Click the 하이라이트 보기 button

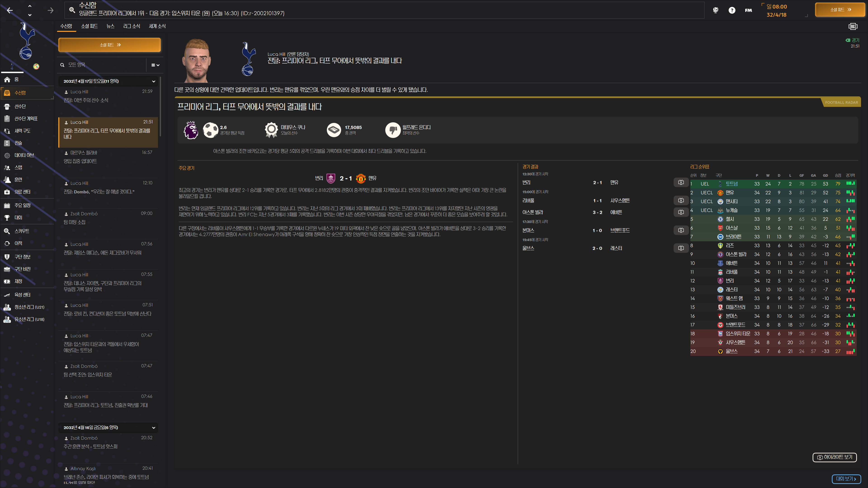[x=834, y=457]
